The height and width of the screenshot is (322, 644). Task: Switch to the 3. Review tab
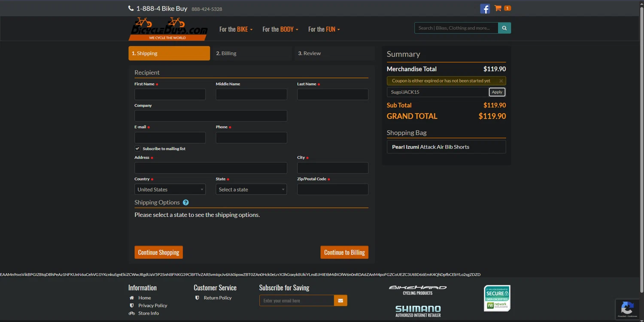click(x=334, y=53)
